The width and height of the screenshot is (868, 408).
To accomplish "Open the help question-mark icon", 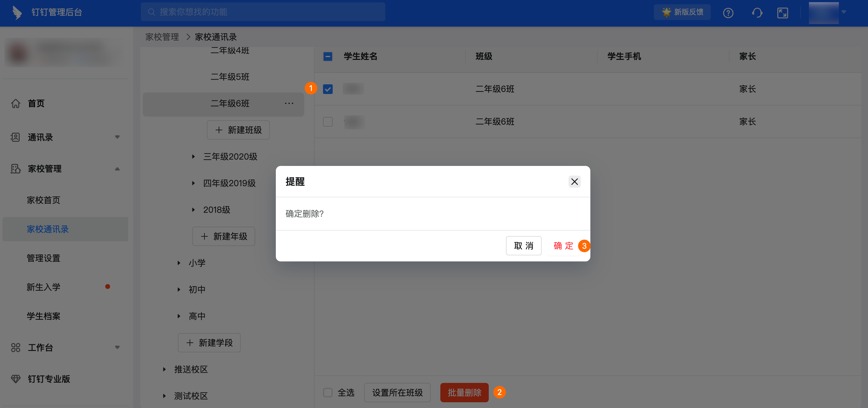I will tap(728, 13).
